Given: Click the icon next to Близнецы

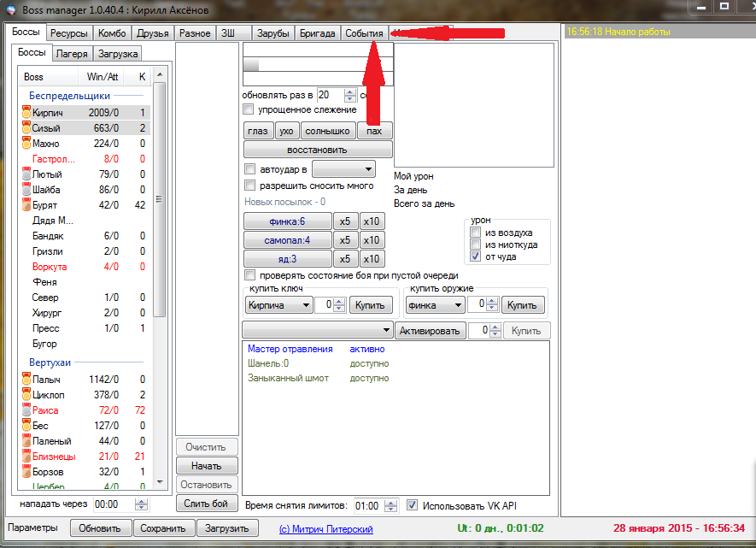Looking at the screenshot, I should (x=26, y=457).
